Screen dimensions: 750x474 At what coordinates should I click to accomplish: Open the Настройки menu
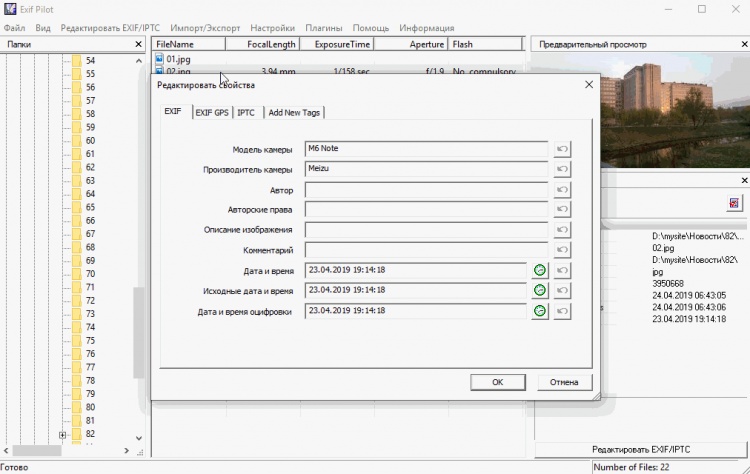272,28
